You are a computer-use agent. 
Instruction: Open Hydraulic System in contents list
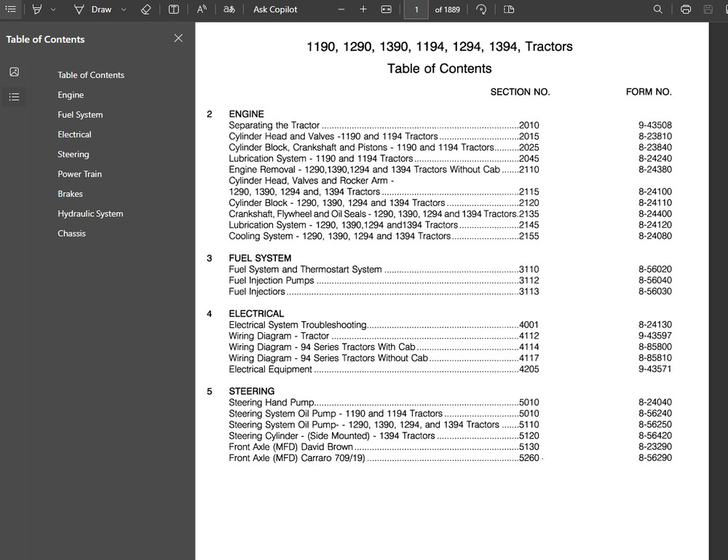coord(90,213)
